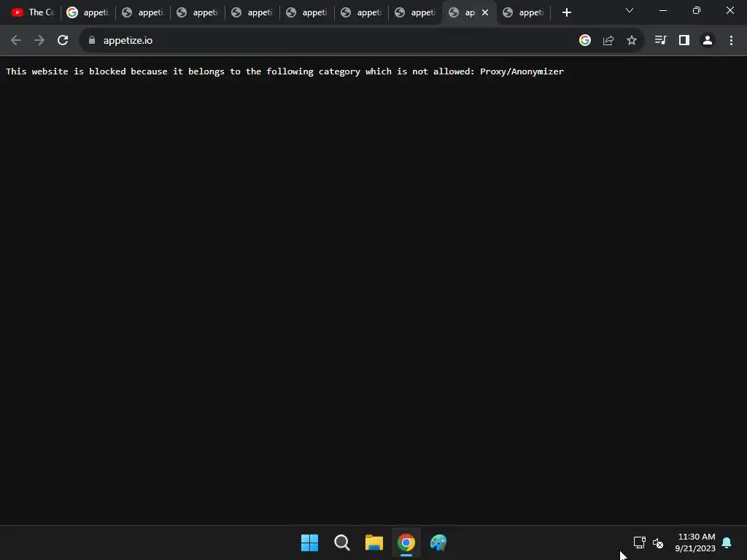This screenshot has width=747, height=560.
Task: Share this page icon
Action: 608,41
